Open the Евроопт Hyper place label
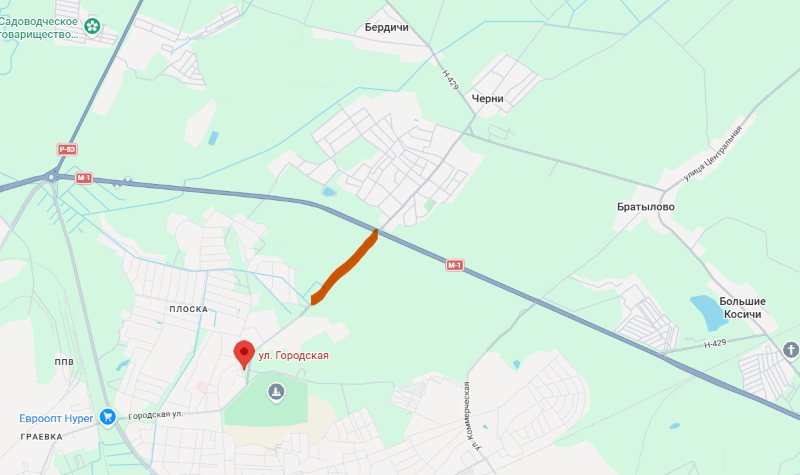 click(x=56, y=418)
